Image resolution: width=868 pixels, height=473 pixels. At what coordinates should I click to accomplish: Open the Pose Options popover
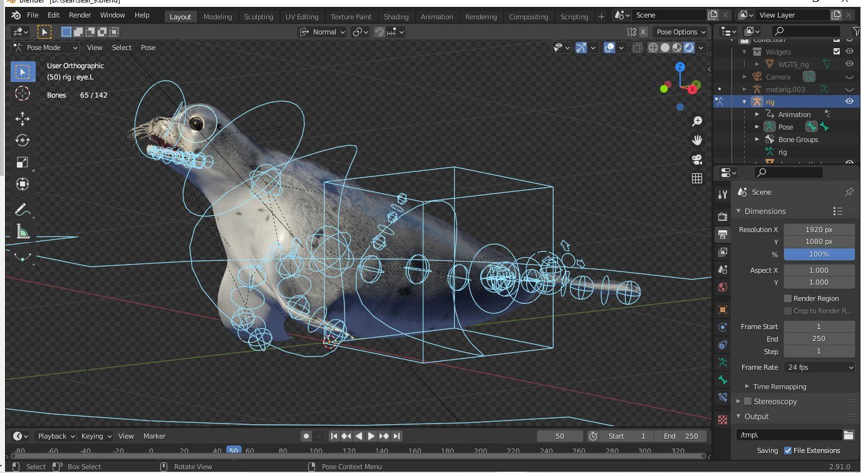681,32
